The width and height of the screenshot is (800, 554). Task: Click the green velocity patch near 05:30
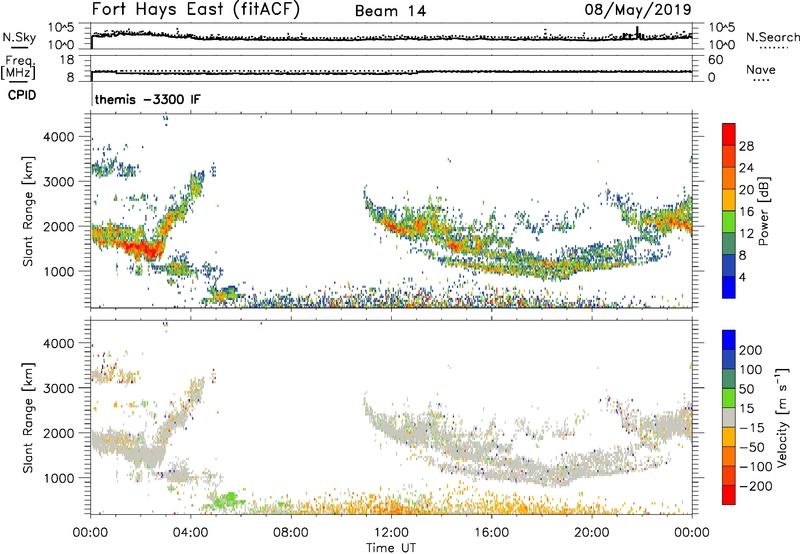coord(226,499)
